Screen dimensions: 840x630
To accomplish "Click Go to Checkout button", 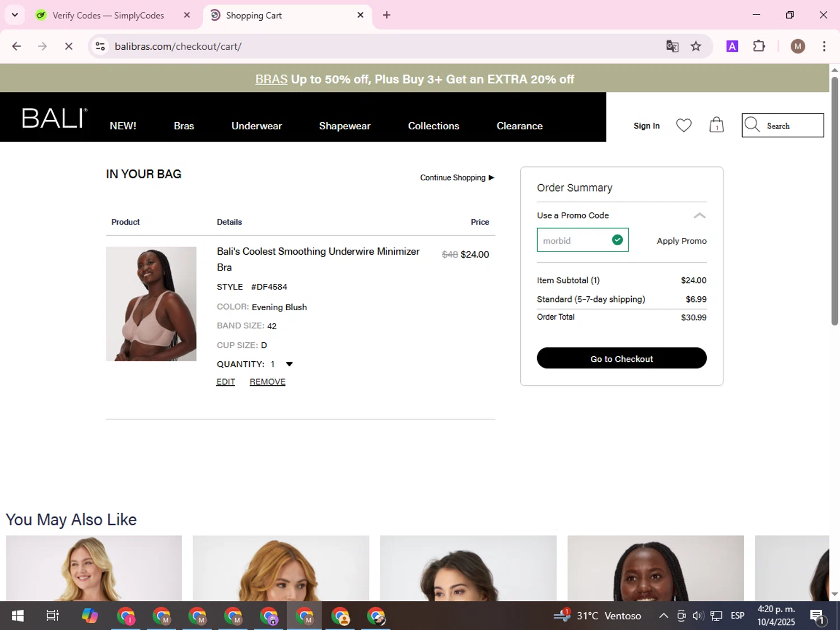I will (622, 358).
